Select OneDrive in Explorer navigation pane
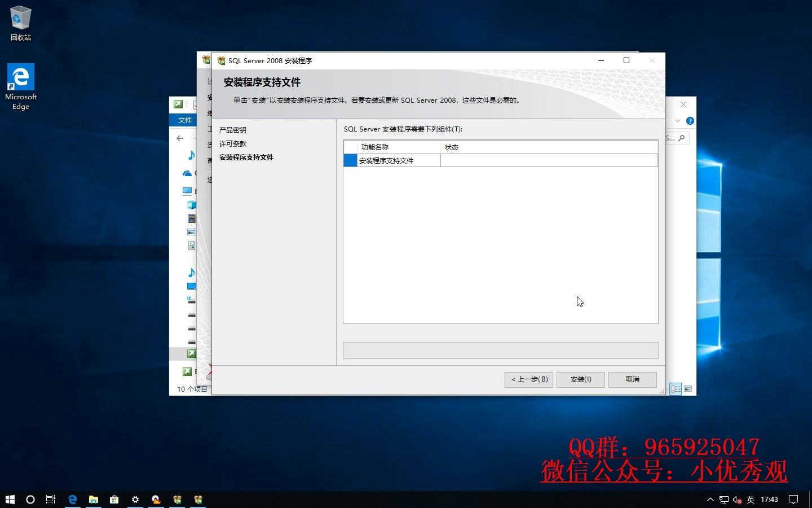812x508 pixels. point(187,173)
